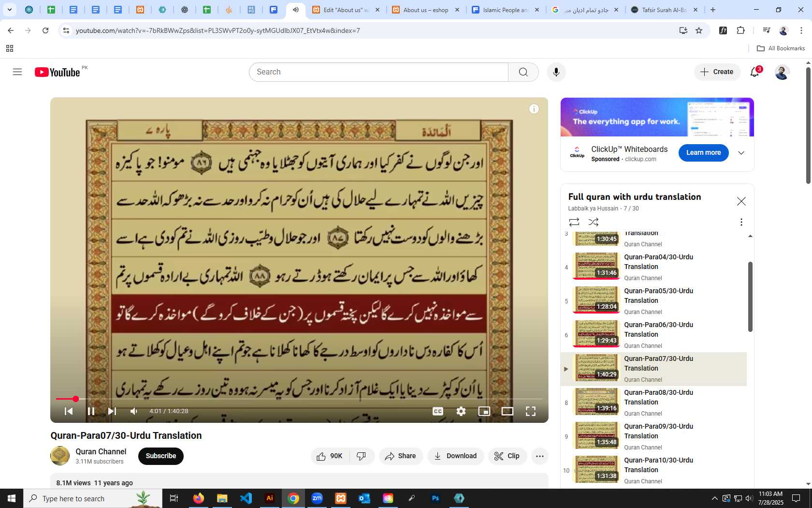Open the YouTube guide hamburger menu
The image size is (812, 508).
[x=17, y=72]
